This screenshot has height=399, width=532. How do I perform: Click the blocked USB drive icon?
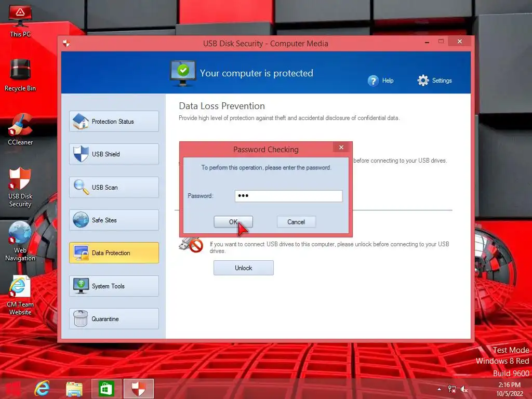coord(191,245)
